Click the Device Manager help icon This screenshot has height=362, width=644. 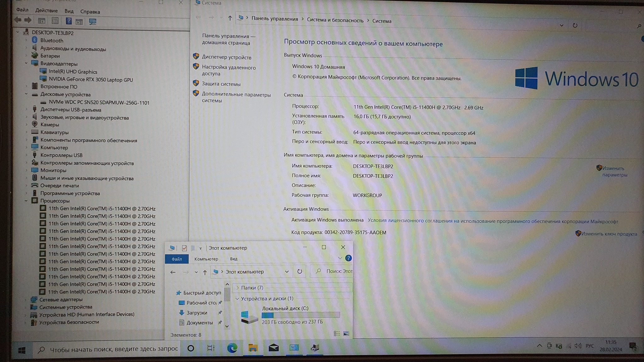69,21
